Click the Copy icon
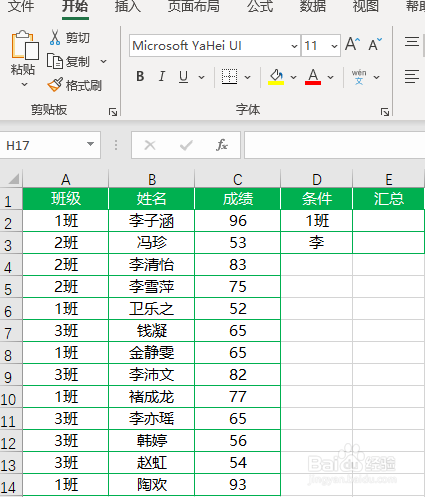 tap(55, 61)
